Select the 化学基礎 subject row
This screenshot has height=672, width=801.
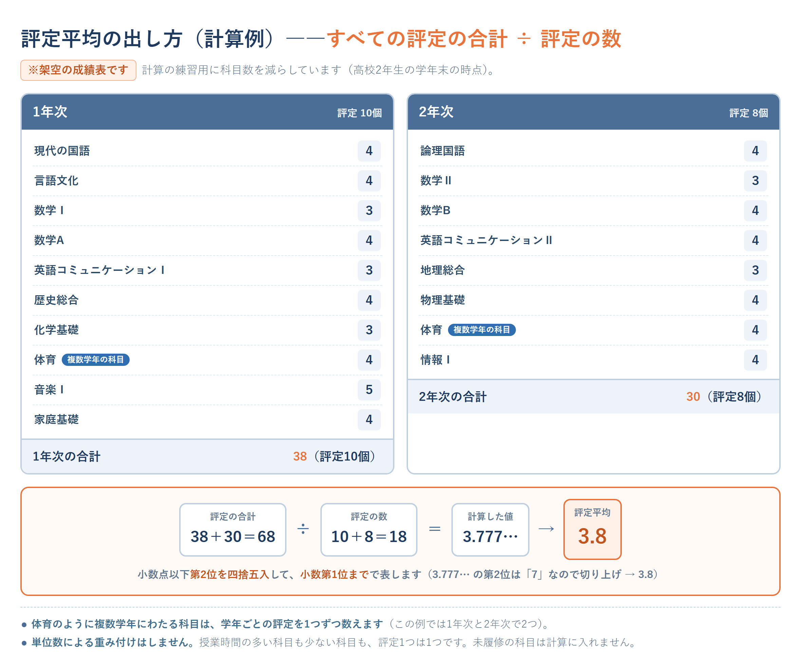pos(207,330)
